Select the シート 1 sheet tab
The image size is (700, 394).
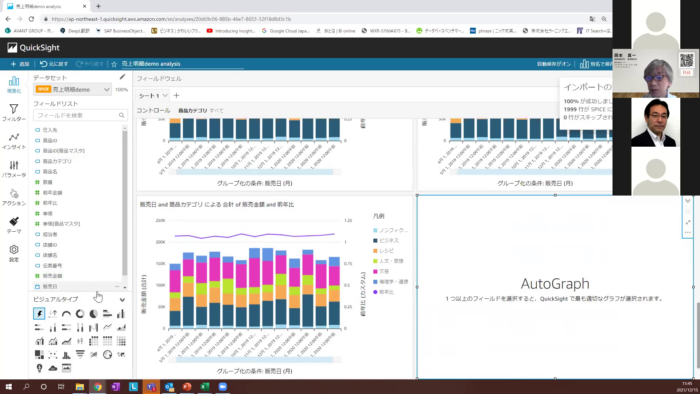149,95
